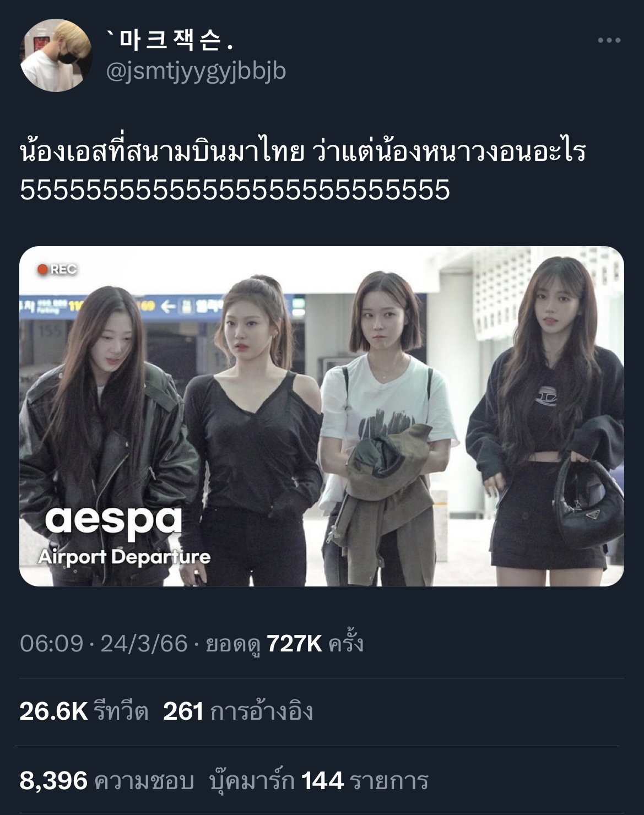Show the 8,396 likes list
The image size is (644, 815).
pos(107,781)
